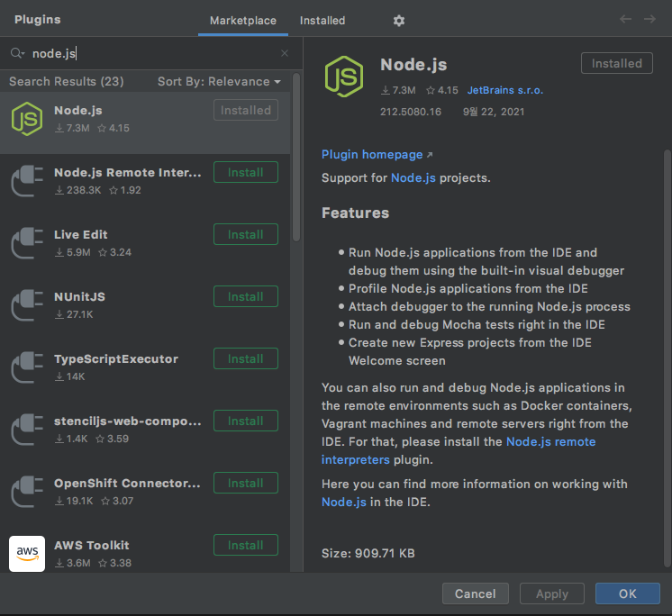Click the Installed button in Node.js list row
The image size is (672, 616).
[246, 110]
